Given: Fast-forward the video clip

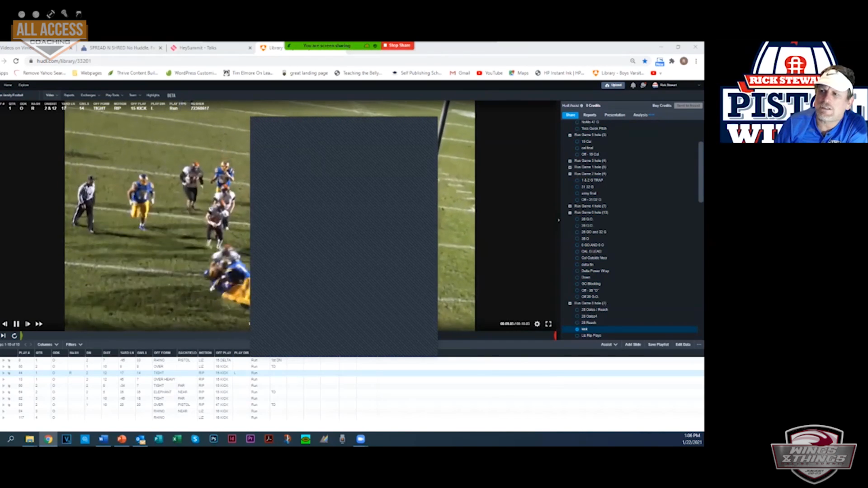Looking at the screenshot, I should point(39,324).
